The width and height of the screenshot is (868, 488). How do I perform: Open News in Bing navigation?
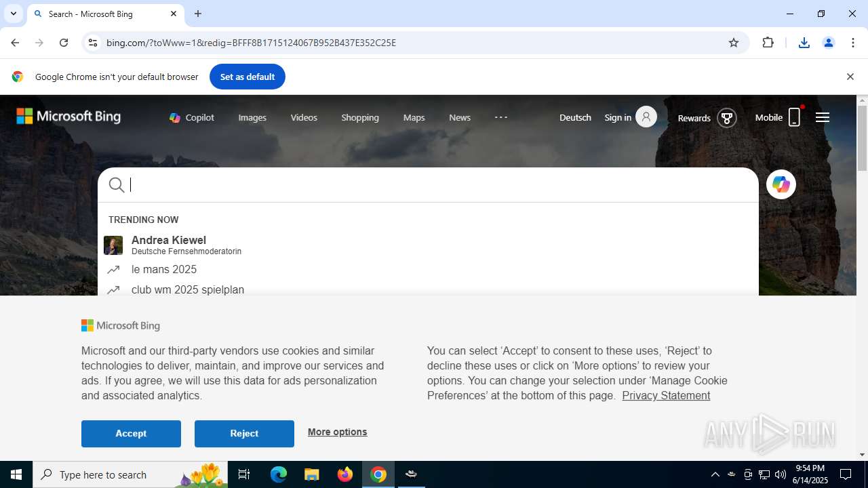click(x=460, y=117)
